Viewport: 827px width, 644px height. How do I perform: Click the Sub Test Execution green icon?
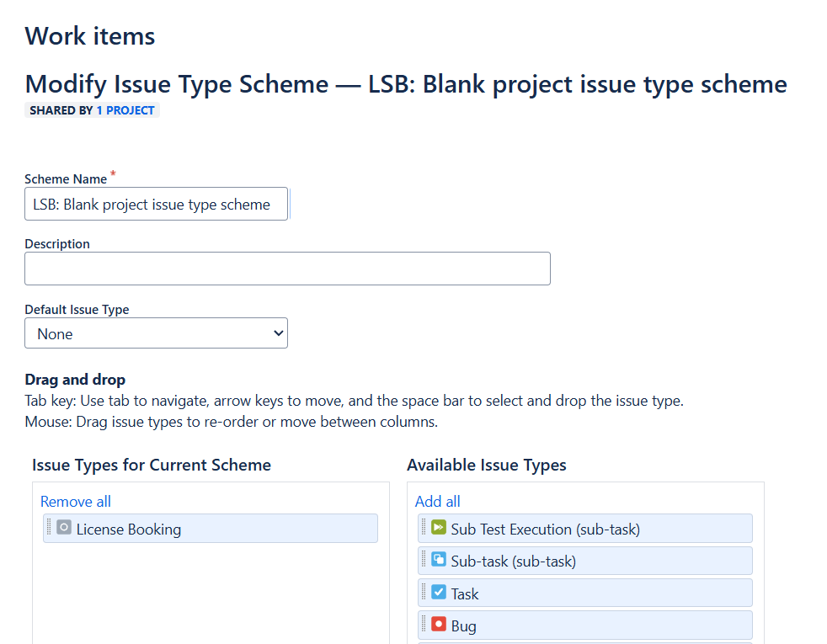click(438, 527)
